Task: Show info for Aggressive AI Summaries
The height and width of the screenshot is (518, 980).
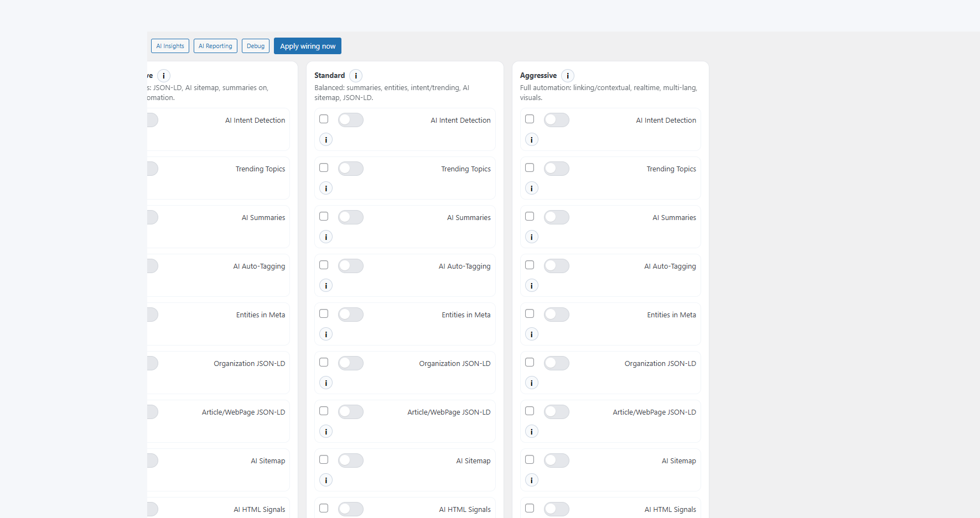Action: (532, 237)
